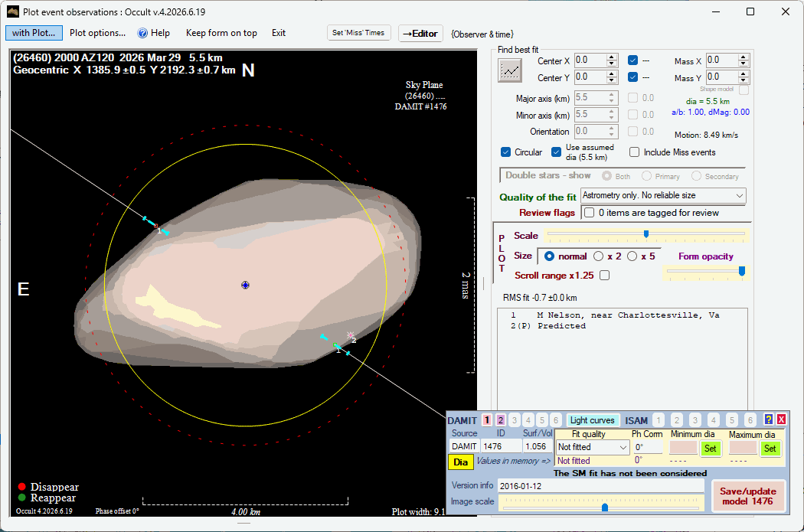The image size is (804, 532).
Task: Open the Quality of the fit dropdown
Action: pos(663,195)
